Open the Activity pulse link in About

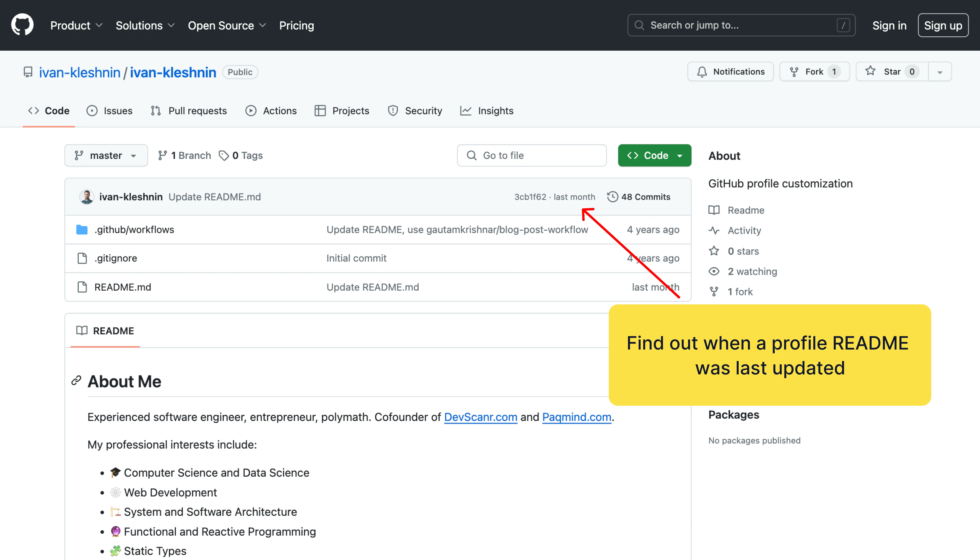(744, 230)
